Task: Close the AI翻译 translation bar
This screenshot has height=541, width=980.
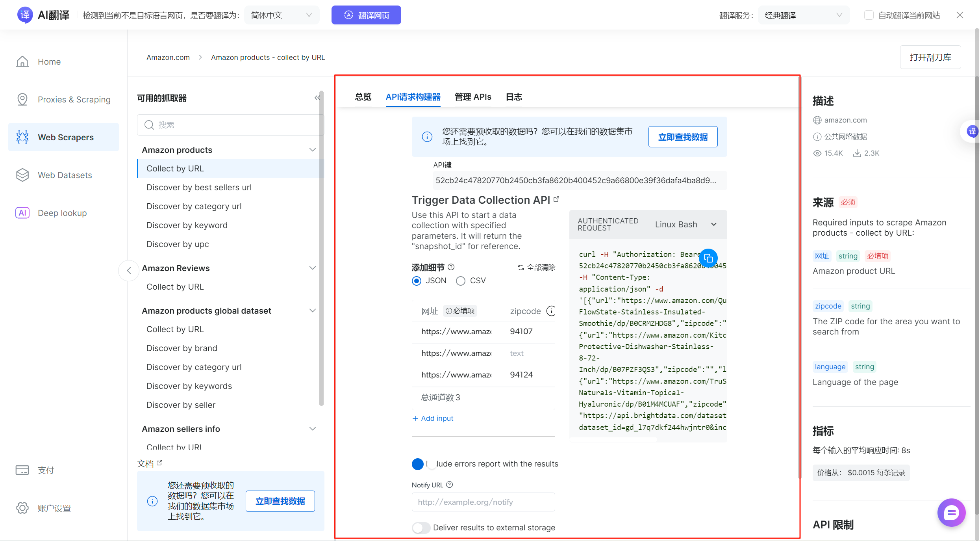Action: click(960, 15)
